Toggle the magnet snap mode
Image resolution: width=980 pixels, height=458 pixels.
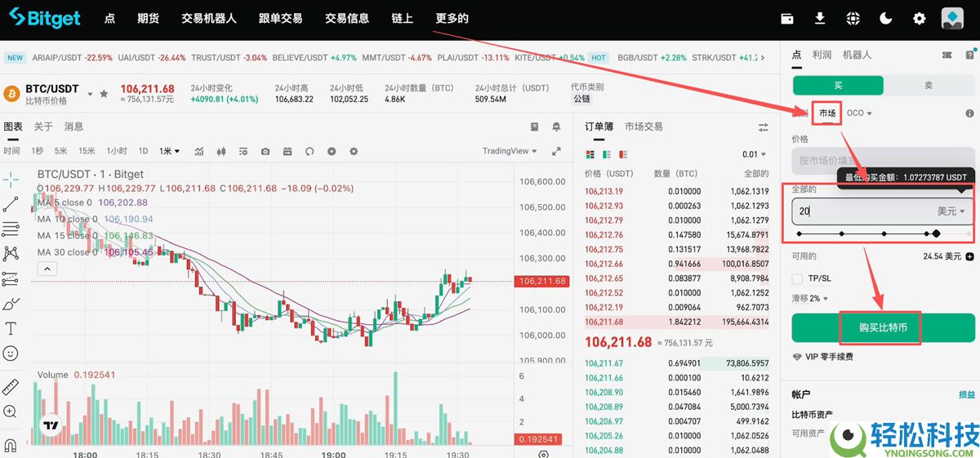tap(11, 446)
